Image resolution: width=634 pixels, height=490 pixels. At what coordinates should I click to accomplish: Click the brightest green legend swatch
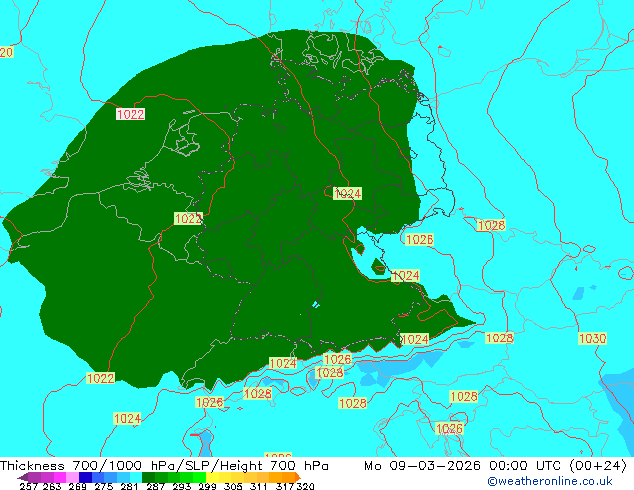click(x=200, y=477)
